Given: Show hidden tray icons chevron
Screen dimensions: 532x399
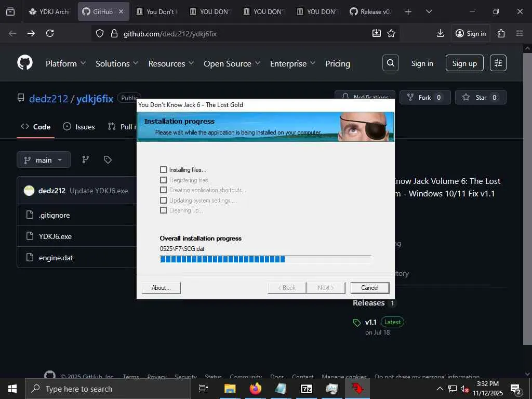Looking at the screenshot, I should (440, 389).
